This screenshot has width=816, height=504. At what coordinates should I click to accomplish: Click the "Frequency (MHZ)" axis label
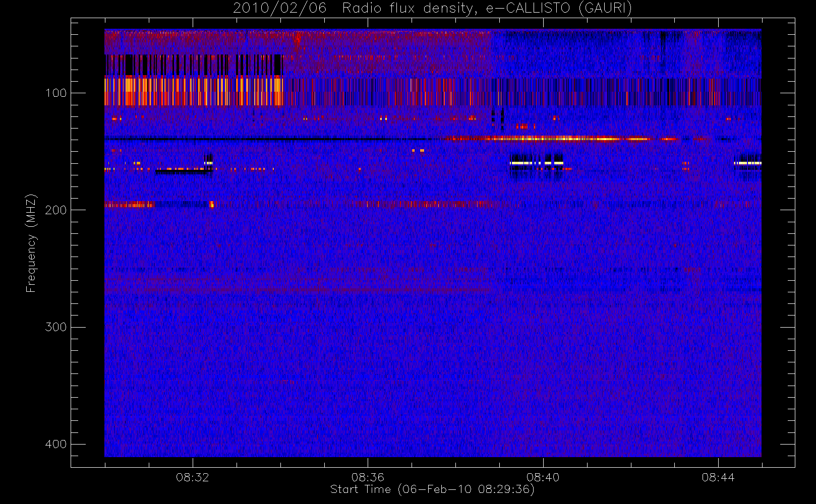point(31,243)
